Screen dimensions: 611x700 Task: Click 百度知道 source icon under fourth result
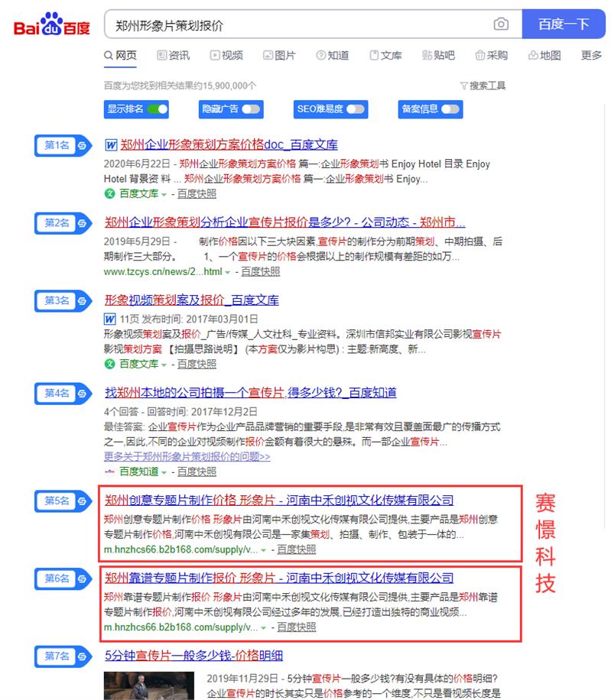pos(109,472)
